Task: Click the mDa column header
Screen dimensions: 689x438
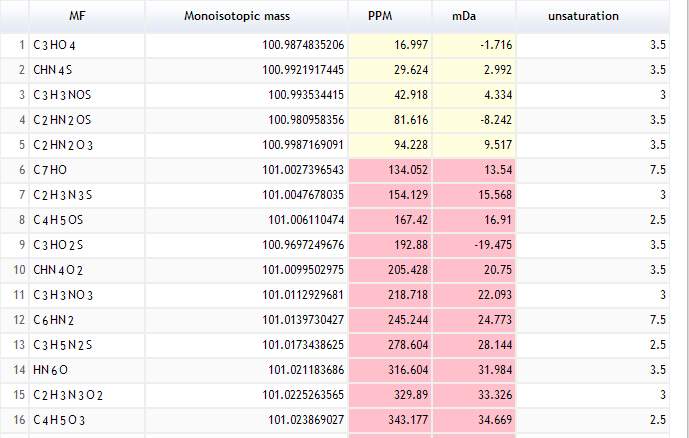Action: pyautogui.click(x=474, y=16)
